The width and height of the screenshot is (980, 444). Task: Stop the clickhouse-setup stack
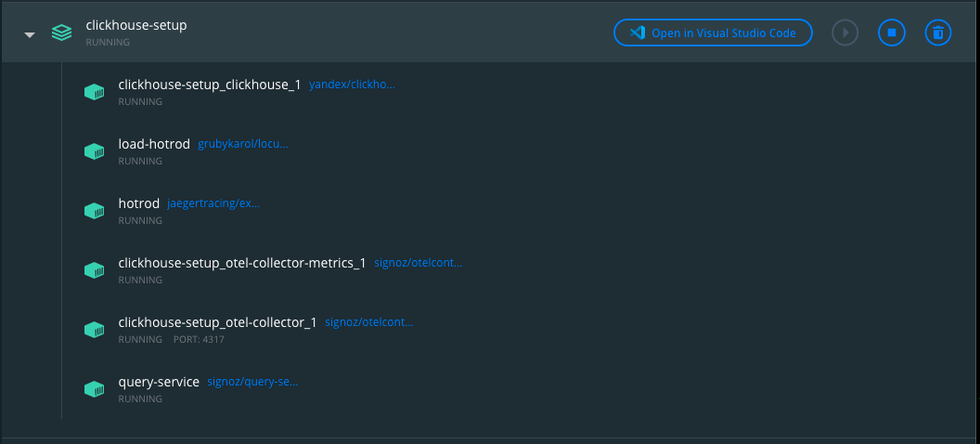(x=891, y=33)
